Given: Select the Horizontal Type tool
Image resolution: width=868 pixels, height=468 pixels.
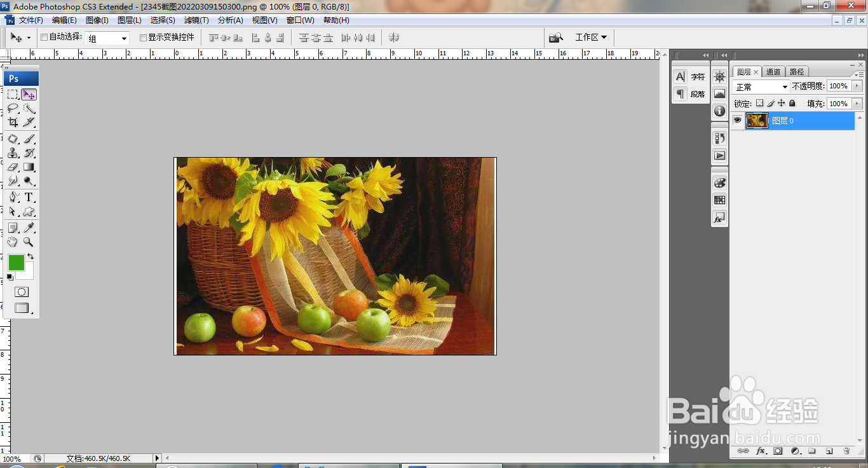Looking at the screenshot, I should (x=29, y=197).
